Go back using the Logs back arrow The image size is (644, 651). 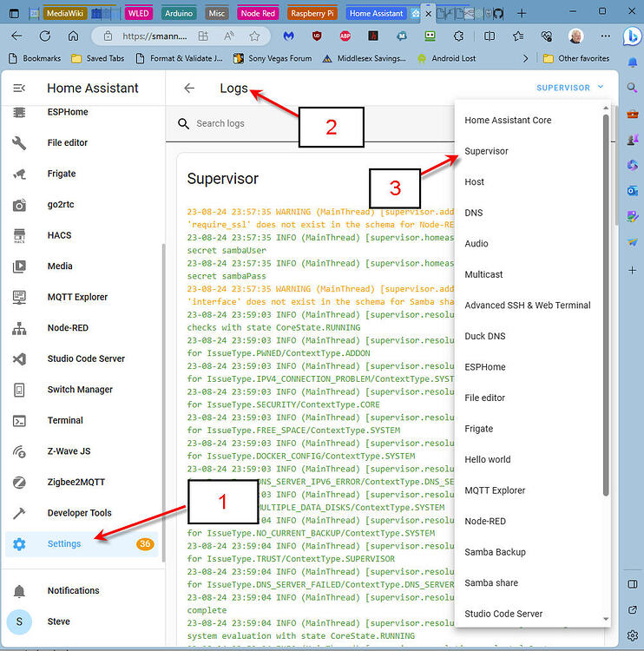189,89
